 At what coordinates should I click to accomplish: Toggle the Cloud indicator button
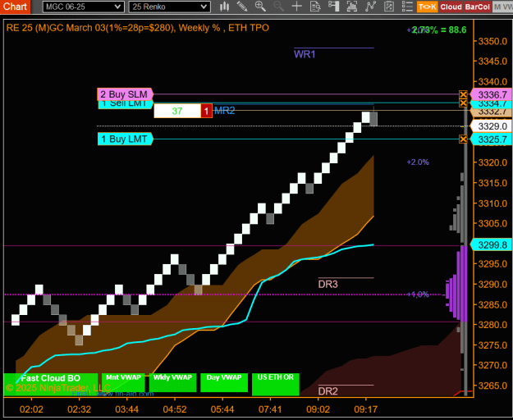451,7
